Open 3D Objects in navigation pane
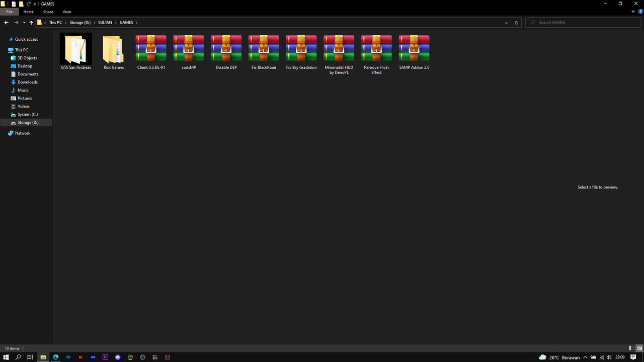Viewport: 644px width, 362px height. [x=27, y=58]
